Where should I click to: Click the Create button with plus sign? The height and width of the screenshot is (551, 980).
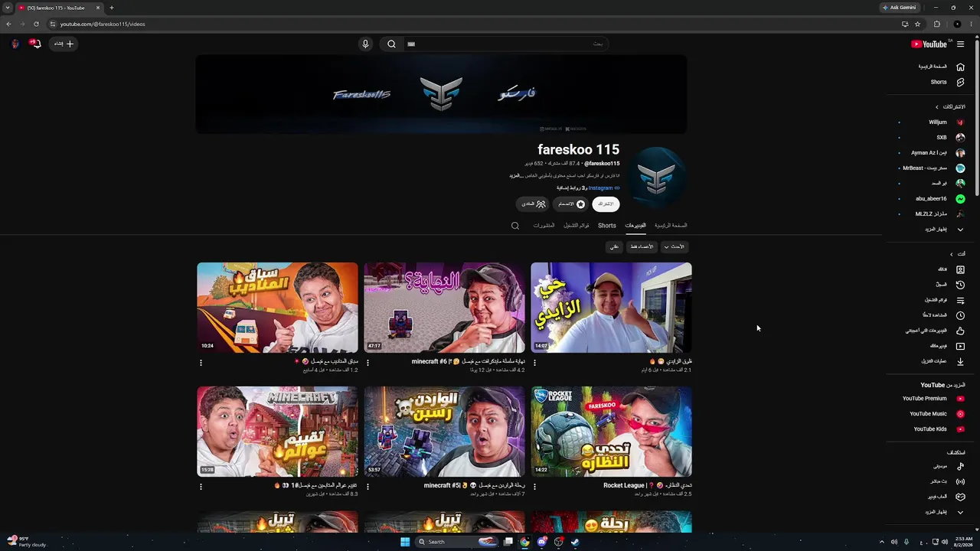64,44
